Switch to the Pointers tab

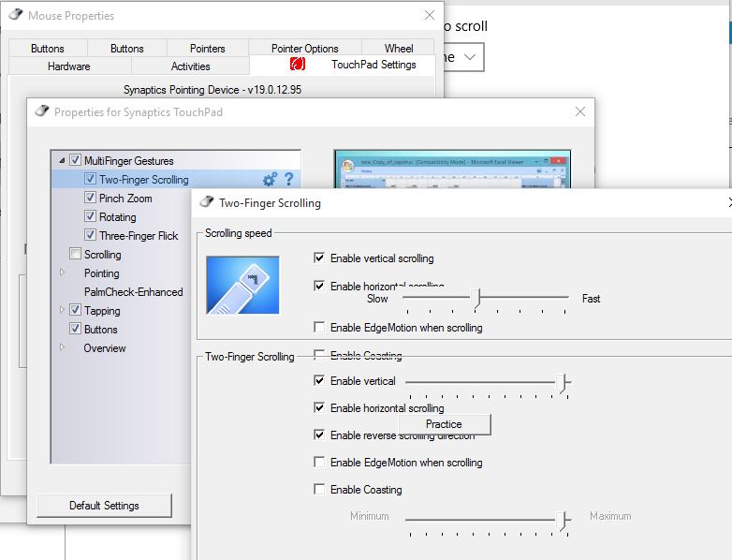[207, 49]
